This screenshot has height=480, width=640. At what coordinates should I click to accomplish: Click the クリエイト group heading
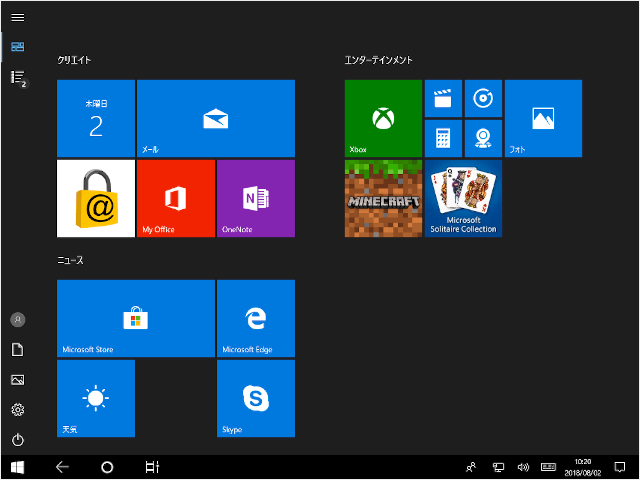pyautogui.click(x=74, y=60)
